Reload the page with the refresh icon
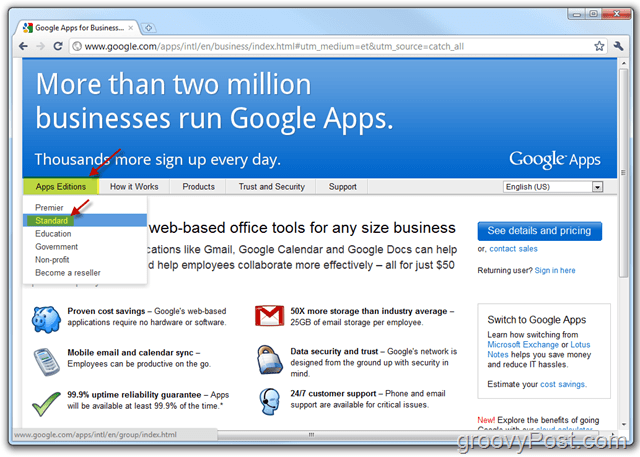The image size is (640, 457). [58, 46]
